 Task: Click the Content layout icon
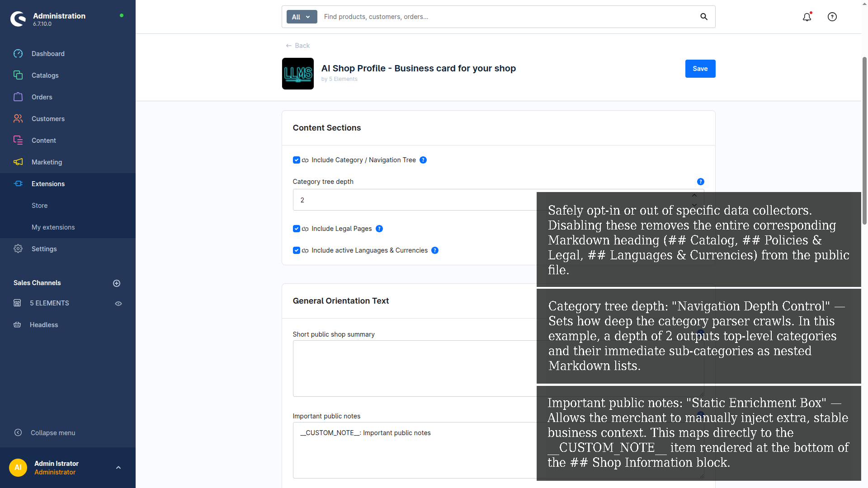tap(18, 141)
